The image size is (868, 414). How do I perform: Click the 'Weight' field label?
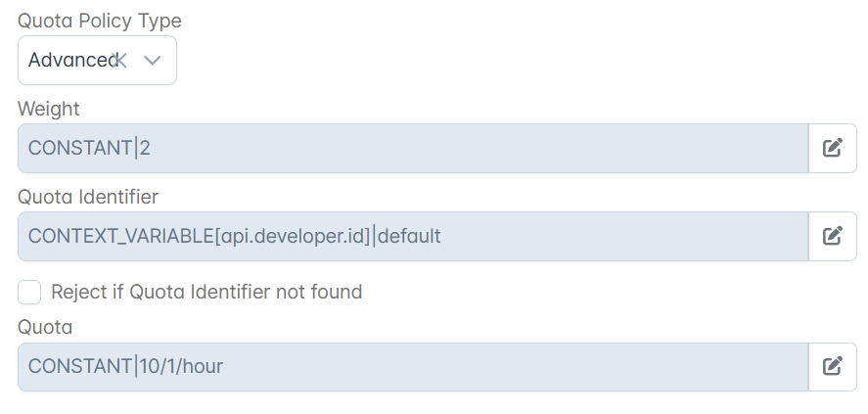(49, 109)
